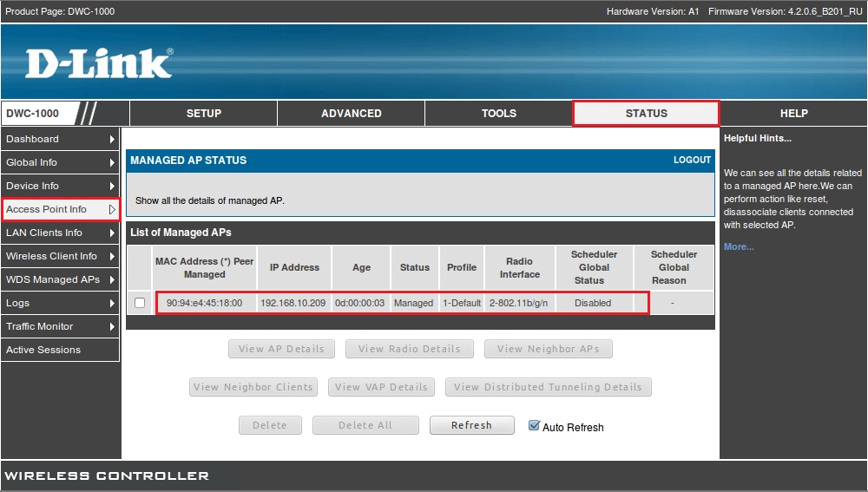Viewport: 868px width, 492px height.
Task: Expand the Dashboard submenu arrow
Action: pyautogui.click(x=112, y=139)
